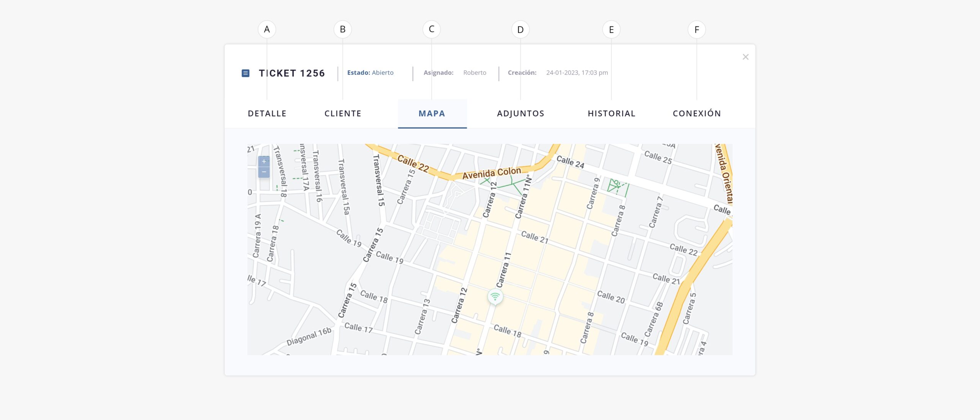
Task: Click the ticket list icon beside title
Action: 246,73
